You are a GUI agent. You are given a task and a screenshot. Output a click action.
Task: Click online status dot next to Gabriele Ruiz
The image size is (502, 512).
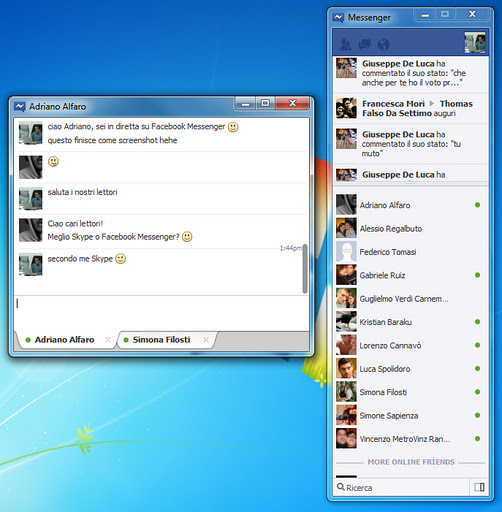point(477,275)
